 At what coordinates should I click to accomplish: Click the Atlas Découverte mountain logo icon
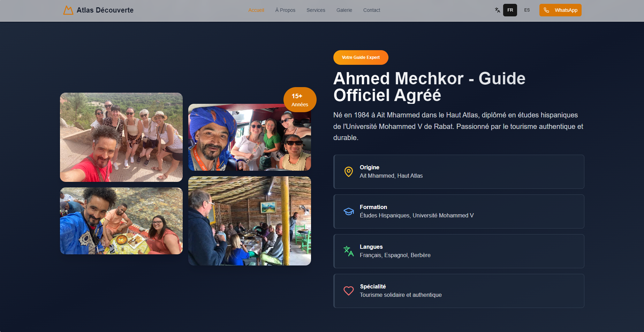[x=68, y=10]
